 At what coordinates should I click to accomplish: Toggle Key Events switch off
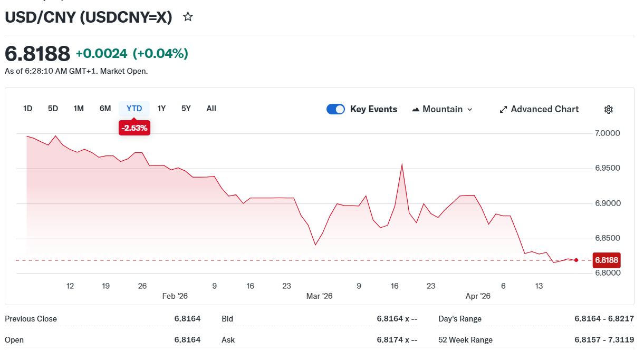click(335, 109)
